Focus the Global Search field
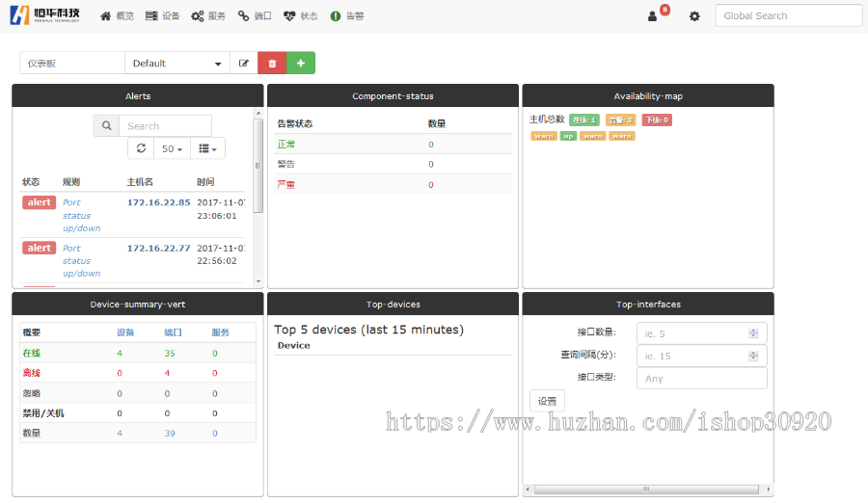 788,15
